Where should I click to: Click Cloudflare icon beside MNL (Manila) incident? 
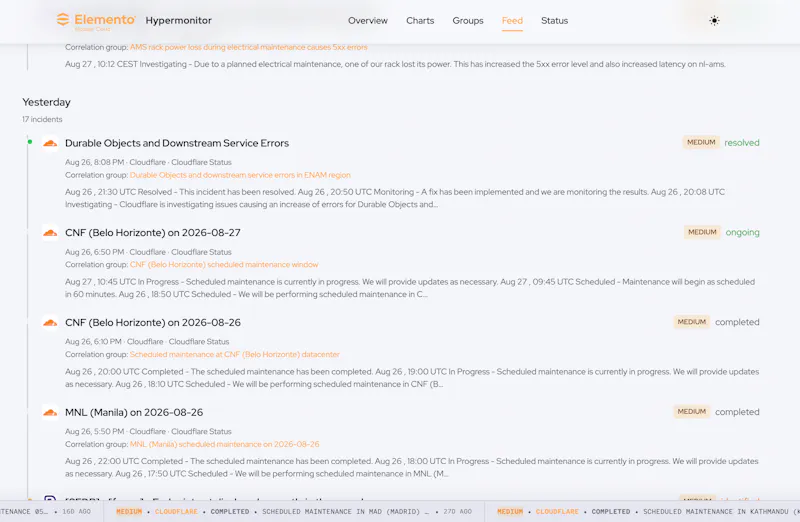tap(50, 412)
